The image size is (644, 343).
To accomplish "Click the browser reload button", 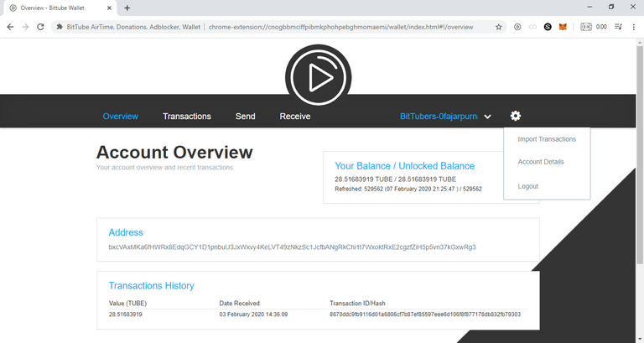I will pos(42,27).
